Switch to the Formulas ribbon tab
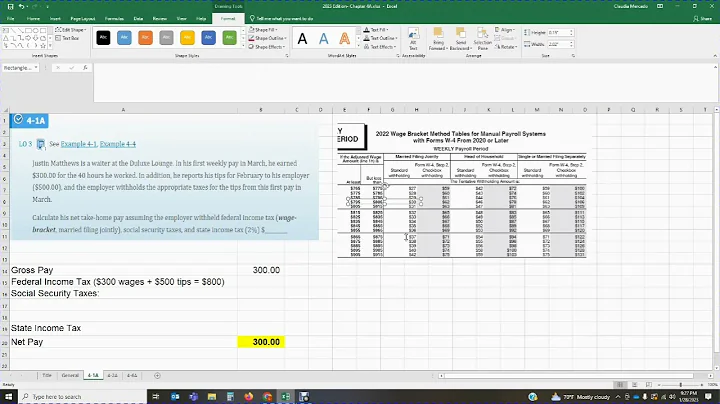The height and width of the screenshot is (404, 720). (114, 19)
